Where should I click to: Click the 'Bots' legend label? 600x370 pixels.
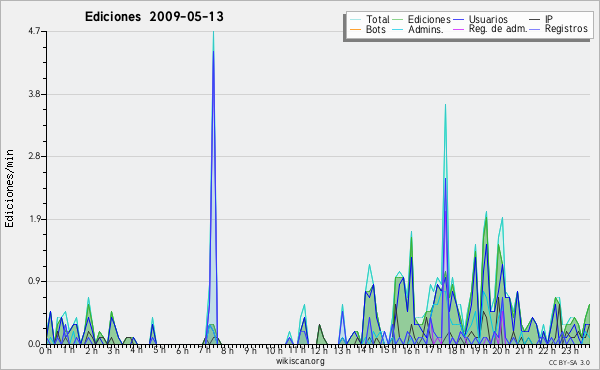click(376, 29)
